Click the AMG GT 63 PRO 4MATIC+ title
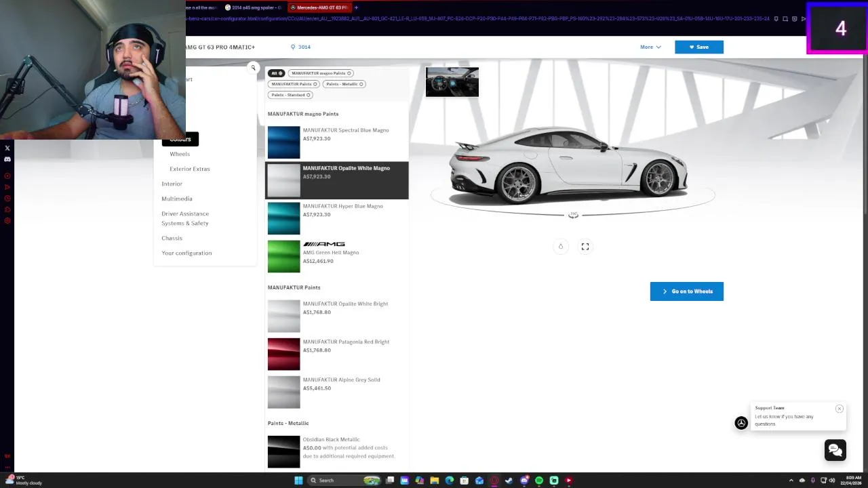 tap(220, 47)
